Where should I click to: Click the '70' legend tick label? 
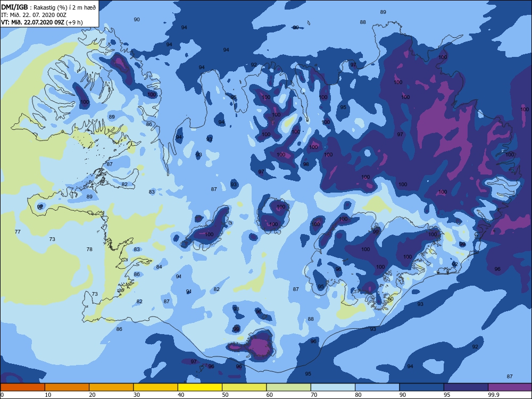314,395
